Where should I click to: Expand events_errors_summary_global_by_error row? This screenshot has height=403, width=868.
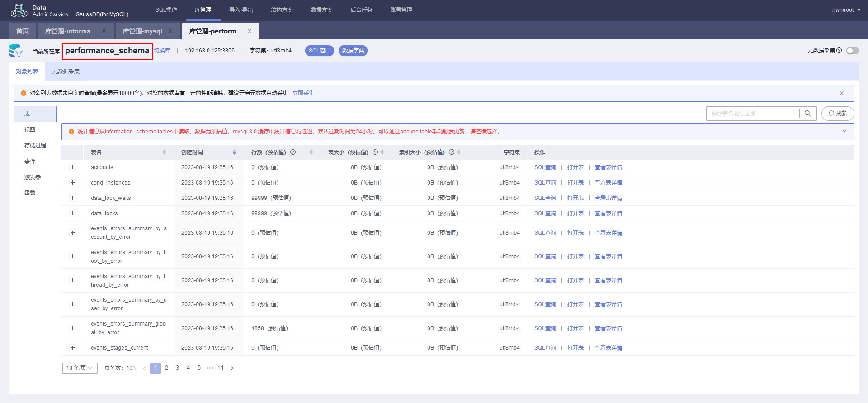(72, 328)
